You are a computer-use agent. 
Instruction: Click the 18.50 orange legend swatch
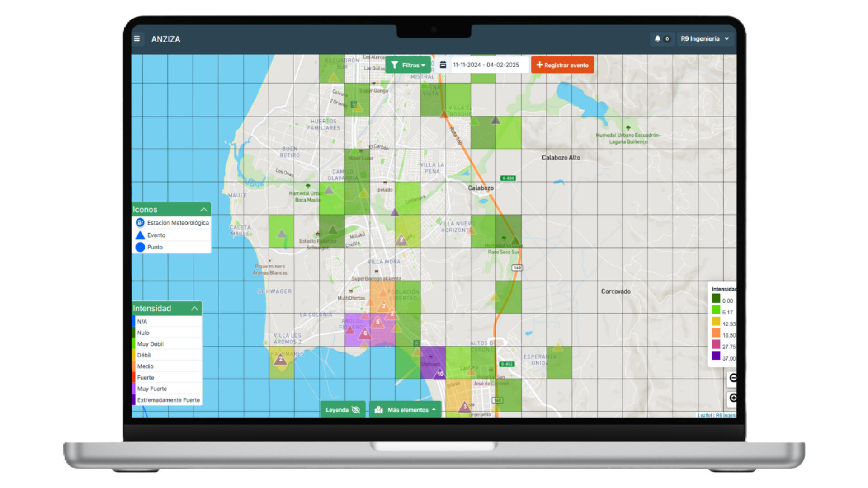click(x=716, y=333)
